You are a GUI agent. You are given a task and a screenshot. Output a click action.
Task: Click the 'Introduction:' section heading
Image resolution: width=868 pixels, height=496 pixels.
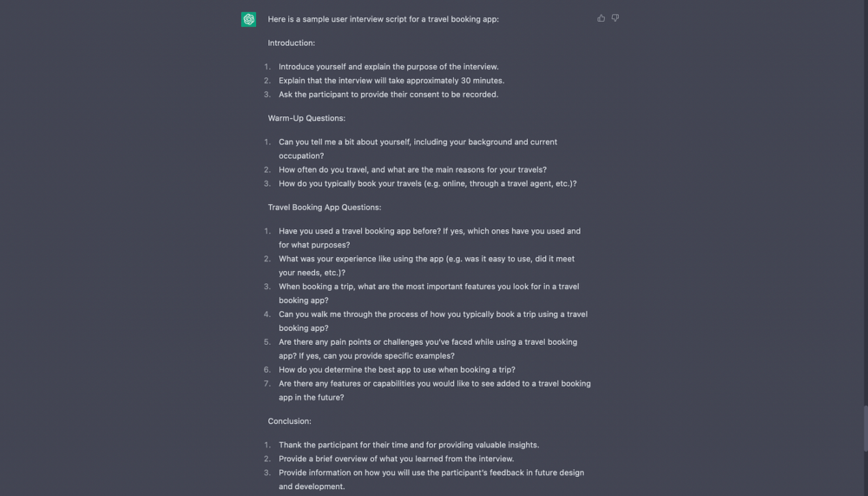coord(291,43)
